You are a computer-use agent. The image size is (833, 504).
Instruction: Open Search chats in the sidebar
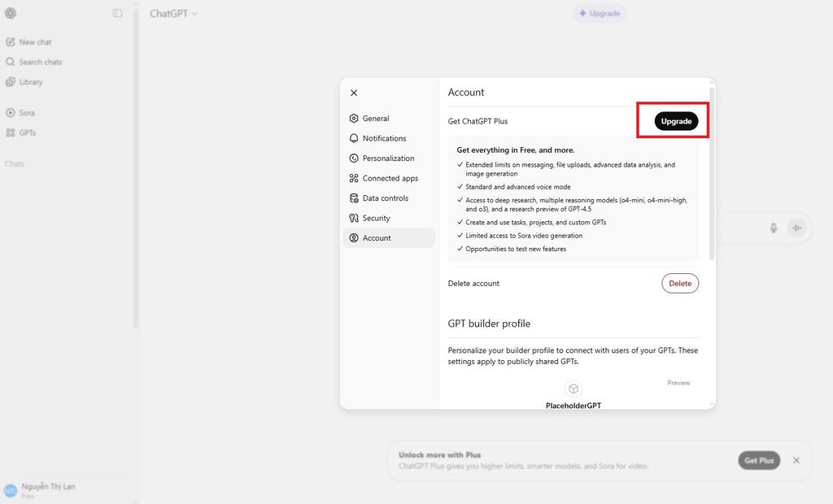[40, 62]
